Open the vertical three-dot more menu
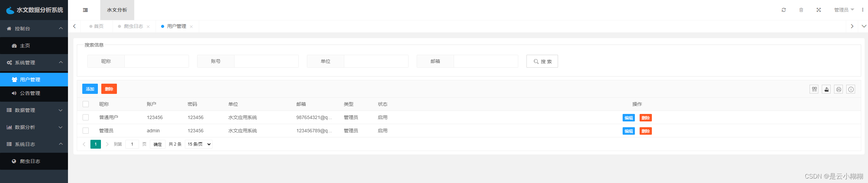868x183 pixels. pyautogui.click(x=863, y=10)
